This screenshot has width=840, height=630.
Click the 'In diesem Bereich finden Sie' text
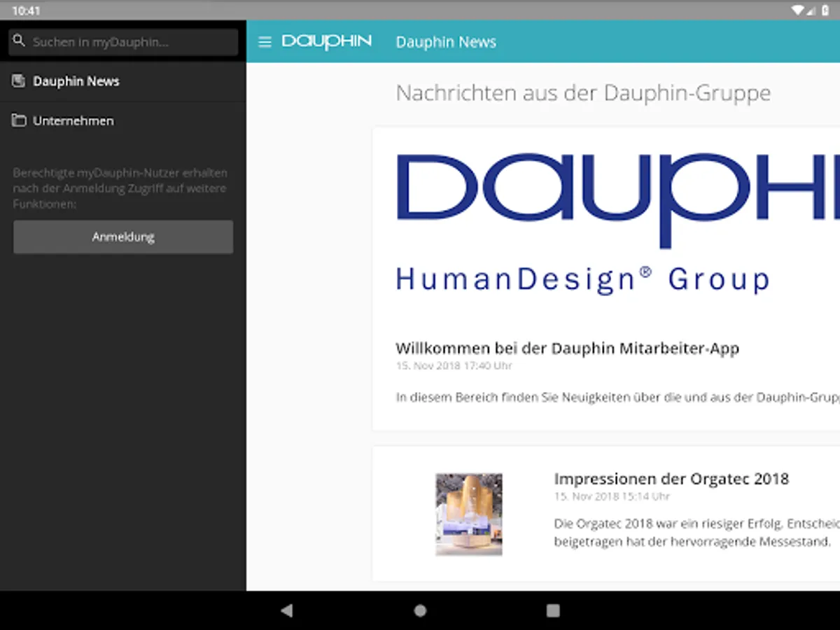617,398
